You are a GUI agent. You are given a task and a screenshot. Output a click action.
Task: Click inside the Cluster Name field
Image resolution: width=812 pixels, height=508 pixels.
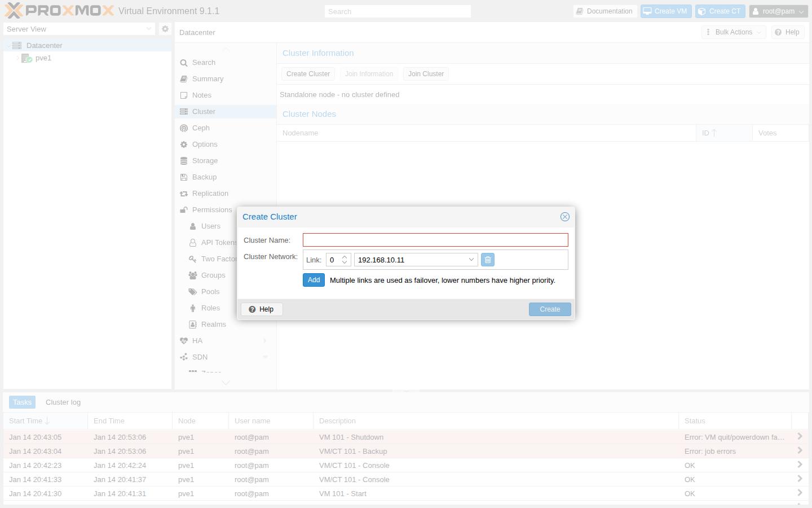point(435,239)
